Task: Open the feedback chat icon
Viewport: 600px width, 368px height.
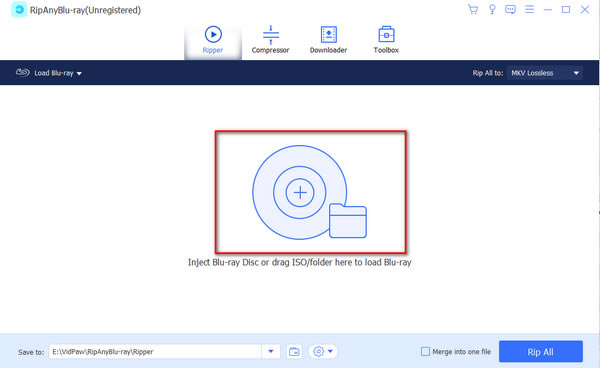Action: coord(510,10)
